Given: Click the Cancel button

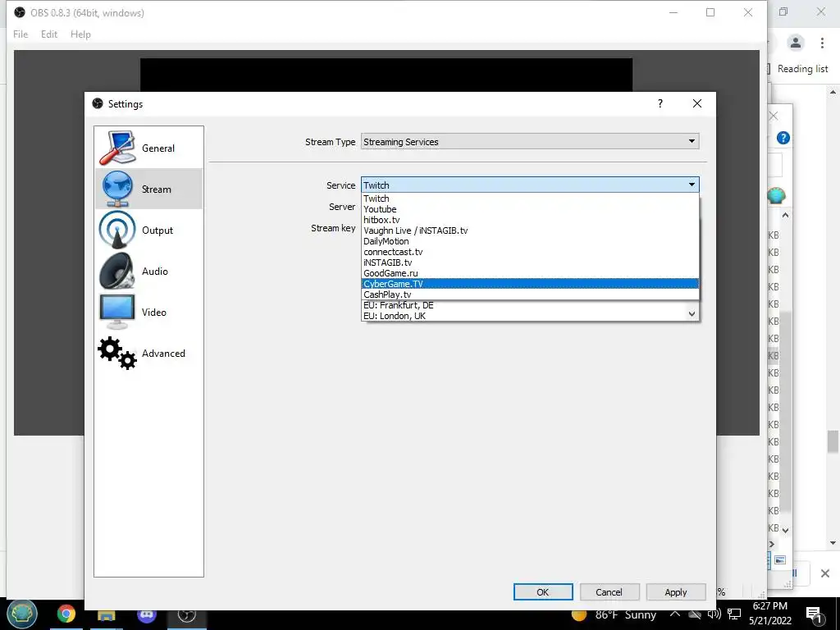Looking at the screenshot, I should pos(609,592).
